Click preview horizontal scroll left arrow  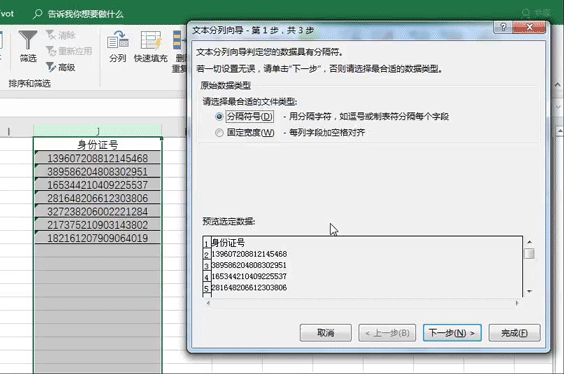(x=208, y=303)
